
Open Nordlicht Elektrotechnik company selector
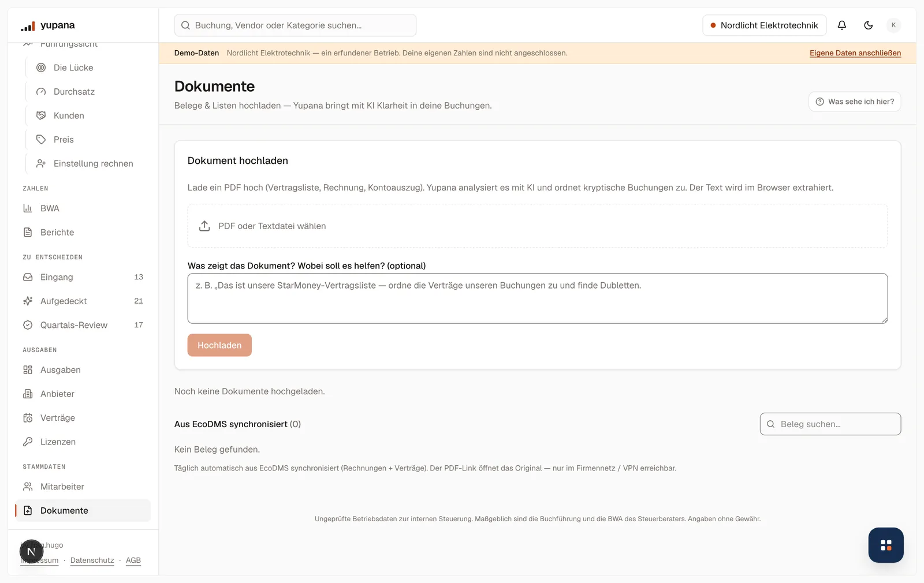click(x=764, y=25)
